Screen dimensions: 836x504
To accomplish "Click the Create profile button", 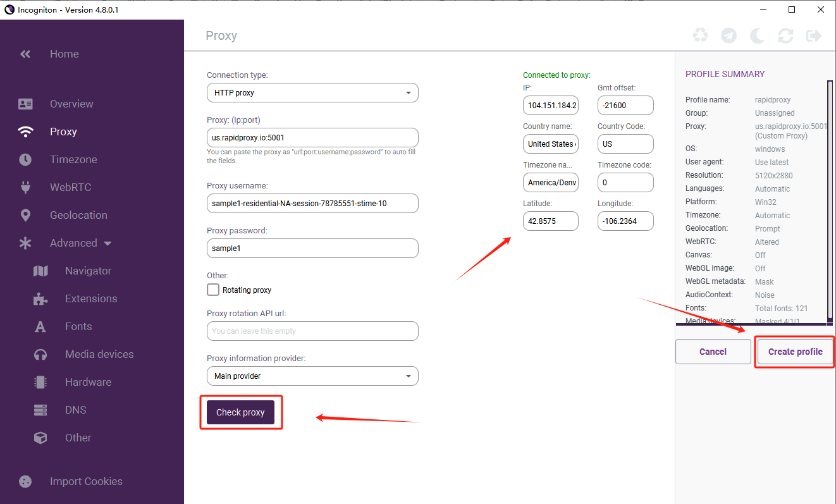I will 795,352.
